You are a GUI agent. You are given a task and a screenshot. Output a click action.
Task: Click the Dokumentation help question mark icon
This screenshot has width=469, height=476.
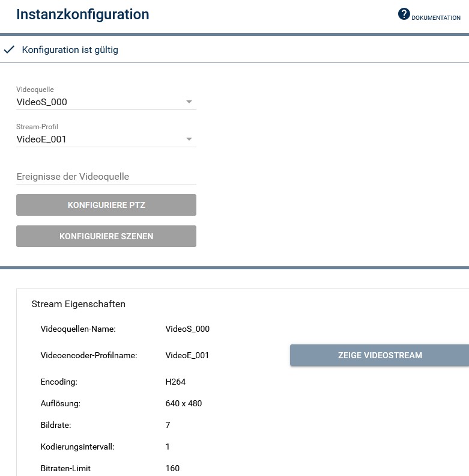404,14
